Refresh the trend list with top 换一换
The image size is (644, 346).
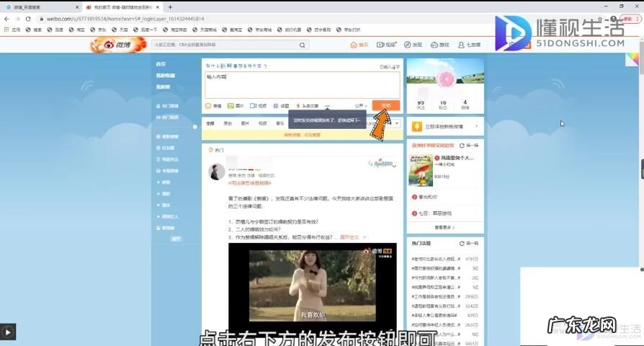469,146
